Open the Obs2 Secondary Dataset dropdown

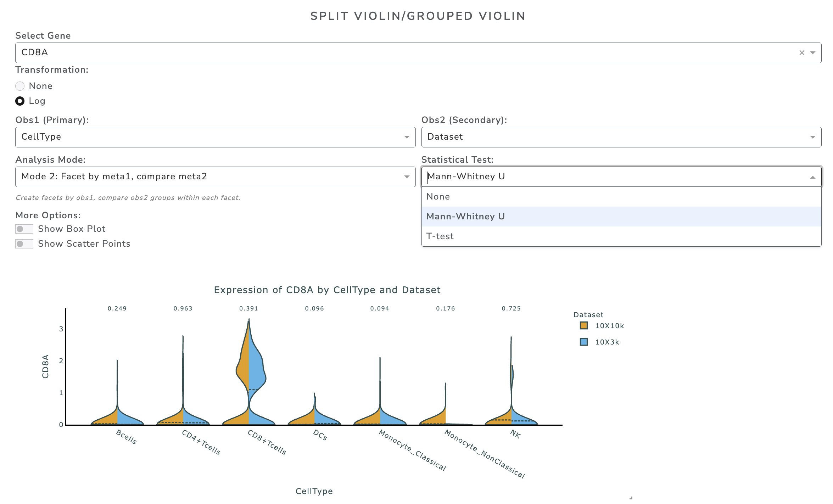[x=621, y=137]
